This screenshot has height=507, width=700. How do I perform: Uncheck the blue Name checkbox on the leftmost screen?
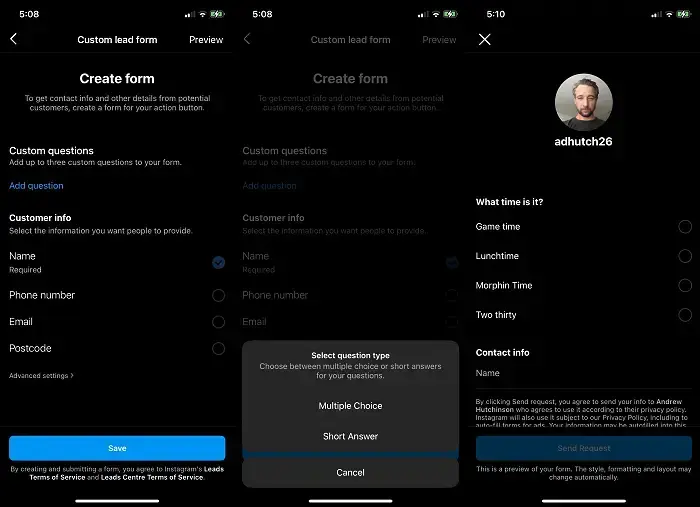pos(218,263)
